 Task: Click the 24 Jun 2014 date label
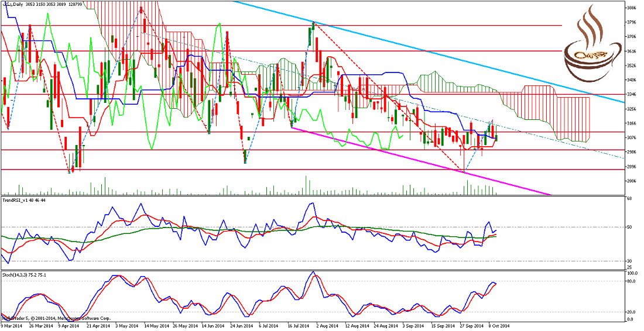click(x=241, y=326)
